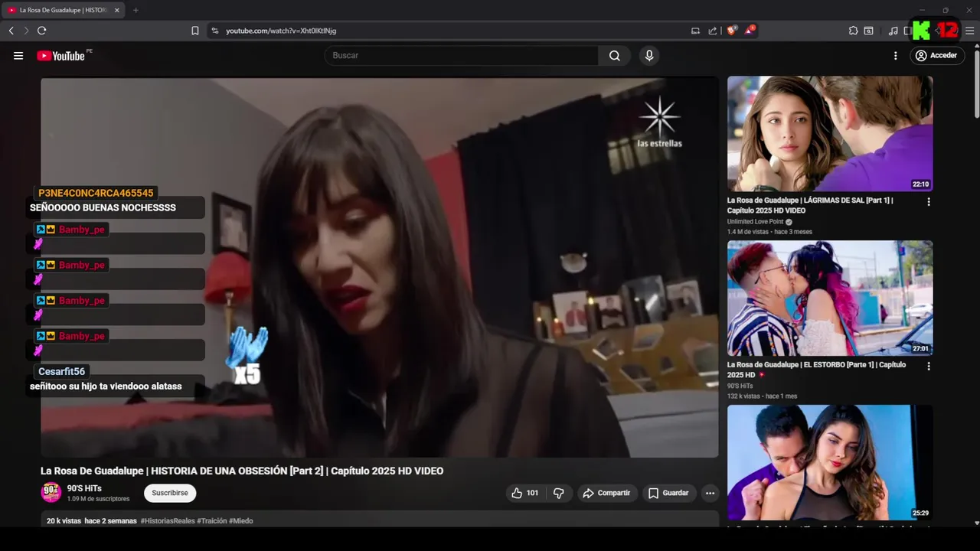Click the Compartir share button
980x551 pixels.
pyautogui.click(x=607, y=493)
